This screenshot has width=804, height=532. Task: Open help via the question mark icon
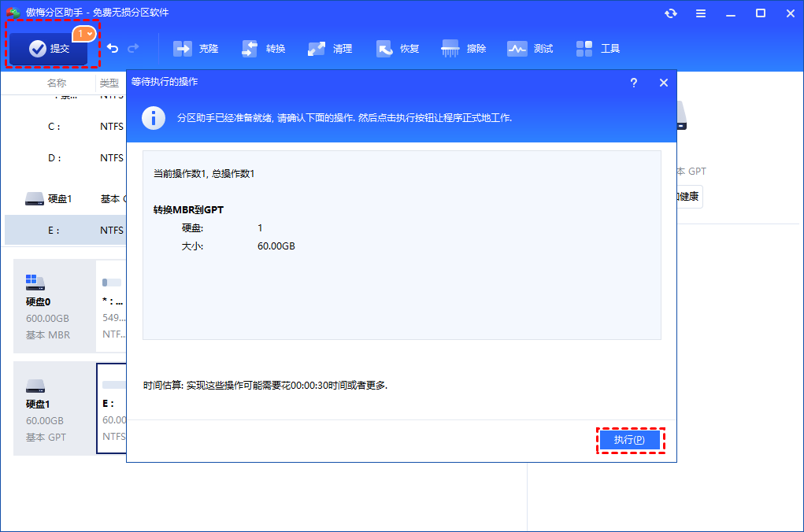pos(634,82)
